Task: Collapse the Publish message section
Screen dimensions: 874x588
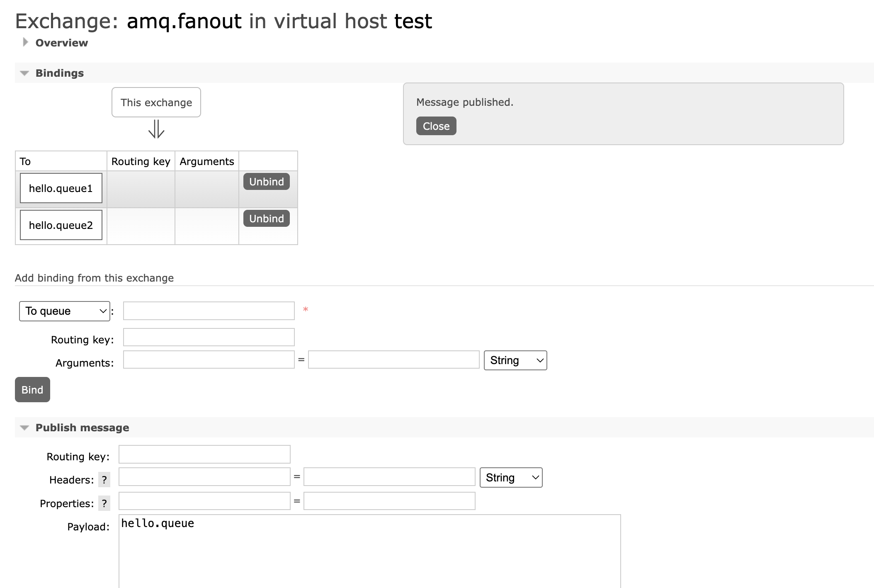Action: pos(82,428)
